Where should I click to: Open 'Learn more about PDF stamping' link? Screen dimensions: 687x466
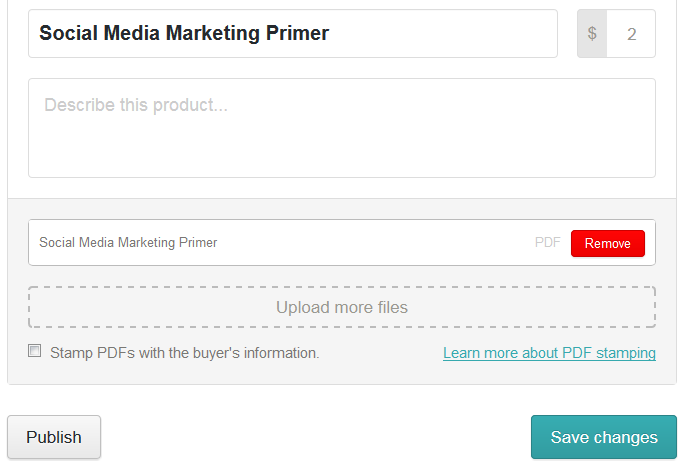click(549, 353)
